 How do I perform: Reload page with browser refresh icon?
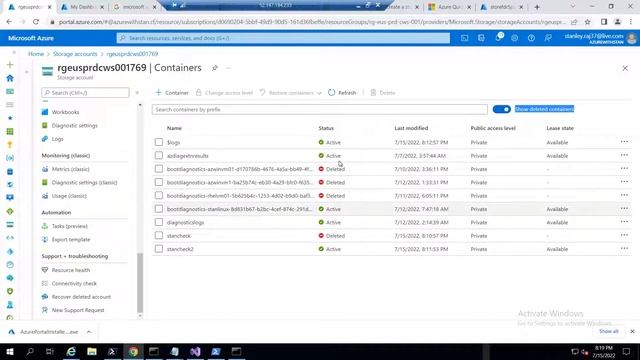click(x=36, y=22)
